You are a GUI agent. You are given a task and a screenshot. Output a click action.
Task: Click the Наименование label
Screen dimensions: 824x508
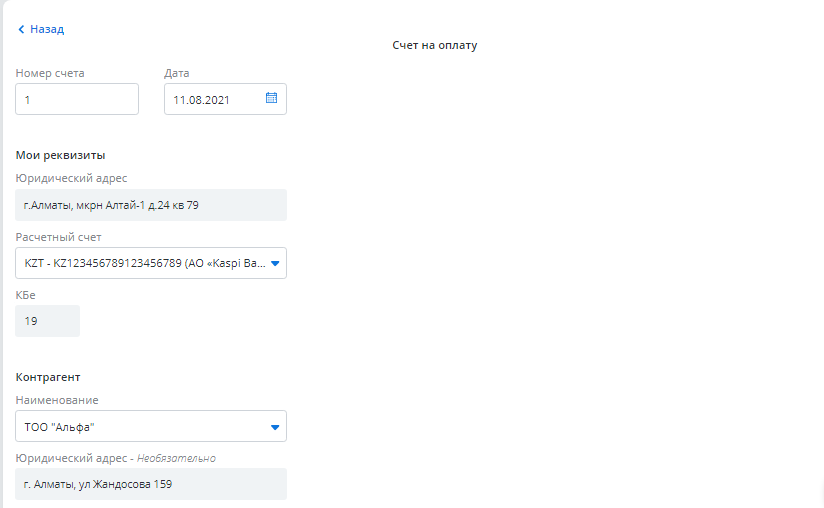[x=57, y=400]
